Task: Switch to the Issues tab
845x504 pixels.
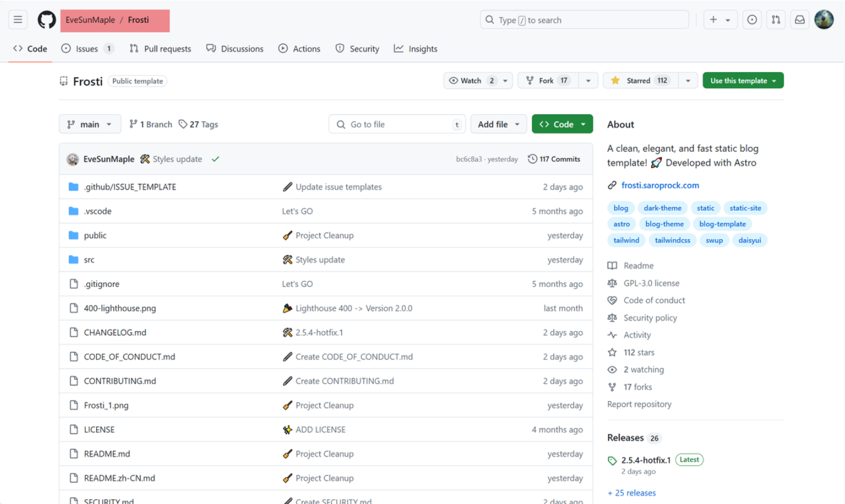Action: pyautogui.click(x=87, y=49)
